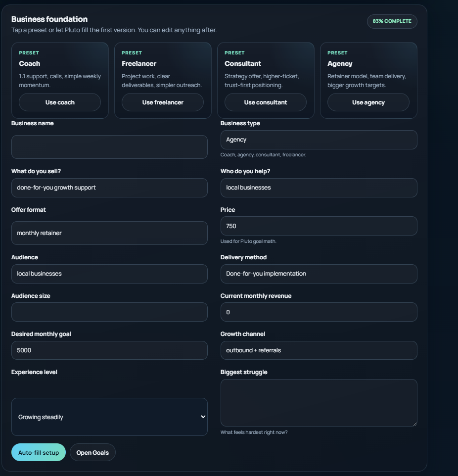This screenshot has height=476, width=458.
Task: Click the Use freelancer preset button
Action: [x=162, y=102]
